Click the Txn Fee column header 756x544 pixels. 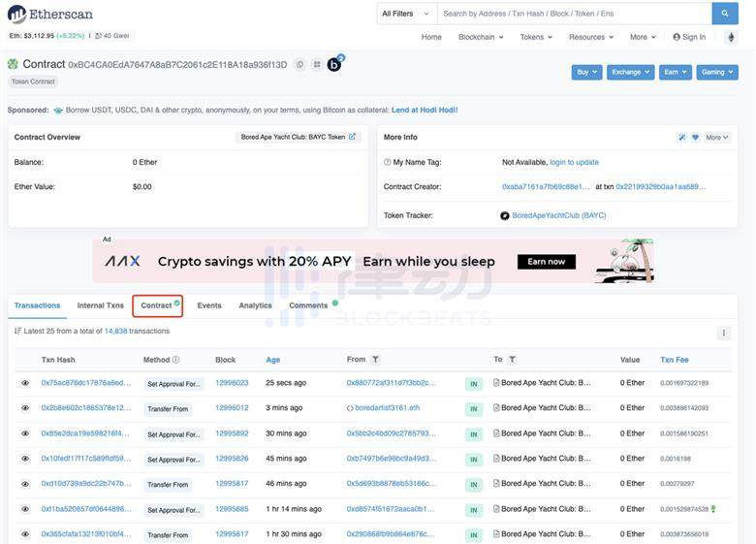pyautogui.click(x=674, y=360)
